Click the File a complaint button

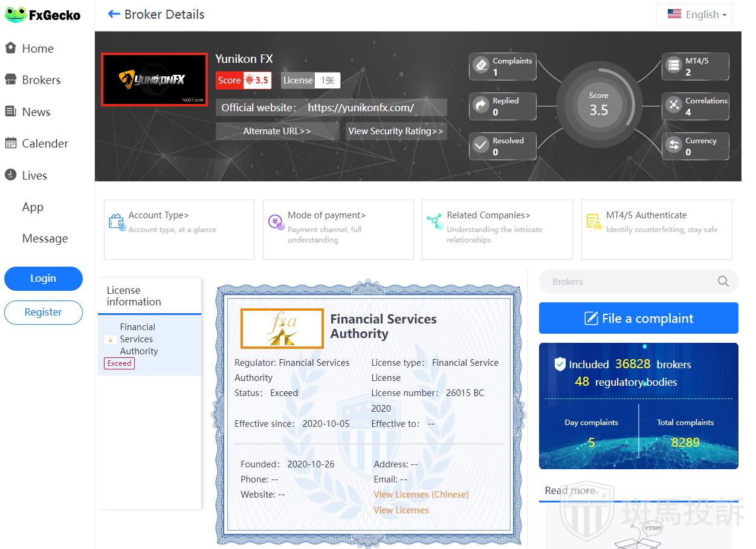pos(638,319)
